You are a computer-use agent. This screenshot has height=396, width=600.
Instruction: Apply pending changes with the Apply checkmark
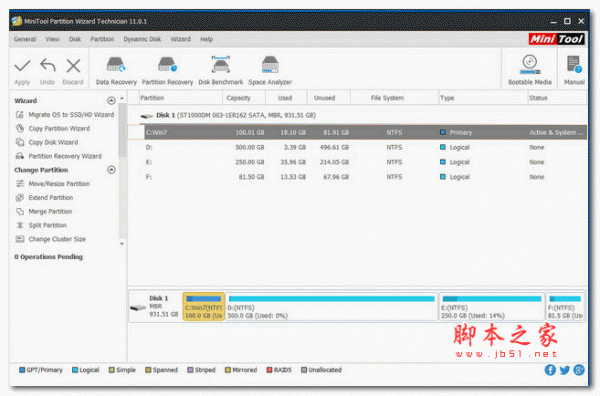click(x=22, y=71)
